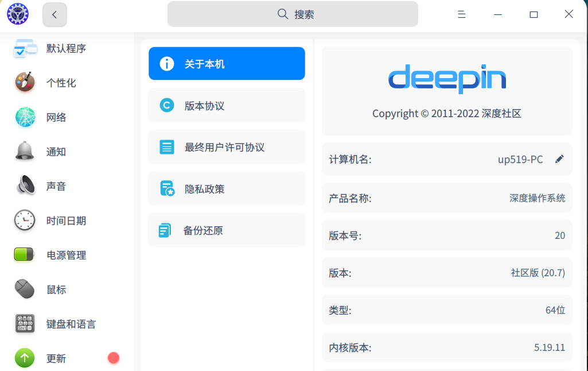Select the Sound (声音) speaker icon
This screenshot has width=588, height=371.
(x=25, y=185)
